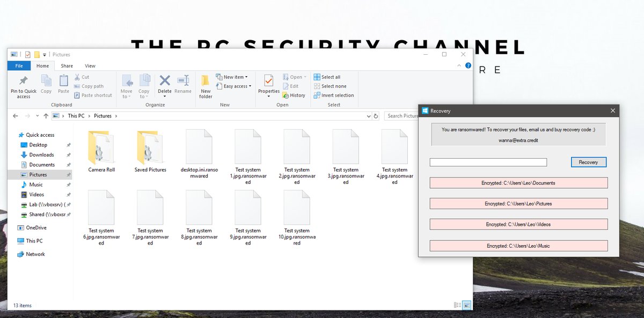Click the recovery code input field

[488, 162]
